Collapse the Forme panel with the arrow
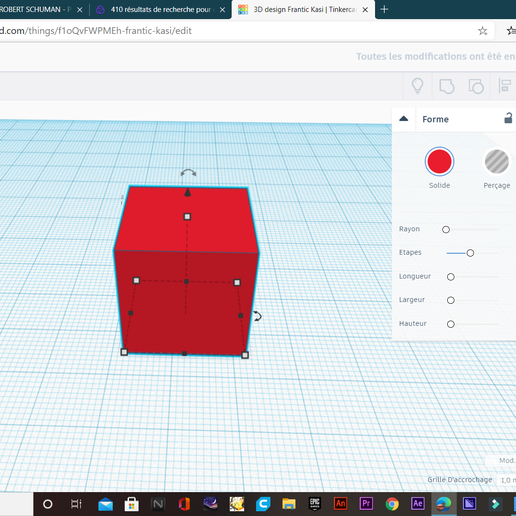The height and width of the screenshot is (516, 516). (x=404, y=118)
